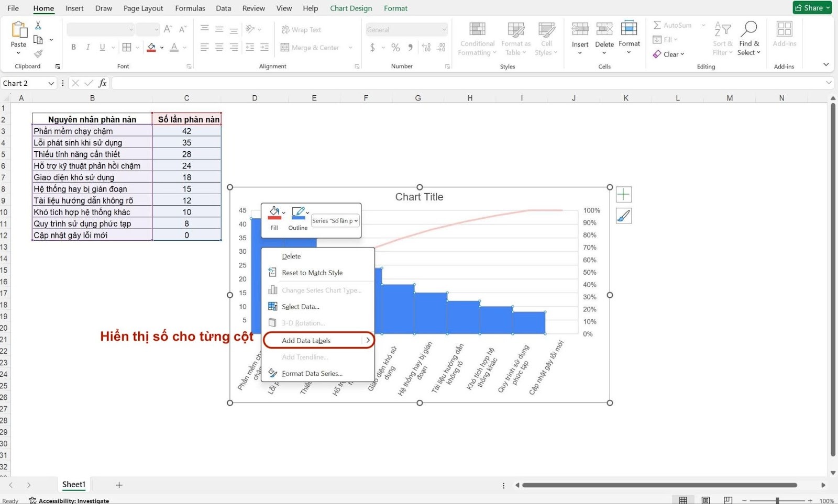Screen dimensions: 838x504
Task: Expand the Name Box dropdown arrow
Action: pos(51,83)
